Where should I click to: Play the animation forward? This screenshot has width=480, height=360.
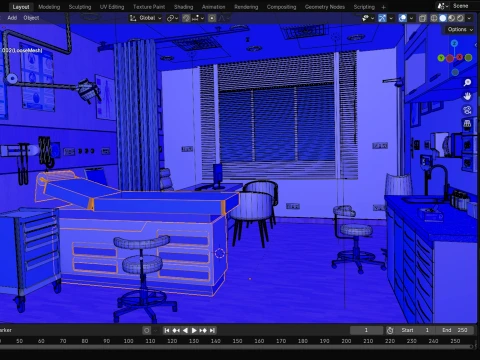[194, 330]
